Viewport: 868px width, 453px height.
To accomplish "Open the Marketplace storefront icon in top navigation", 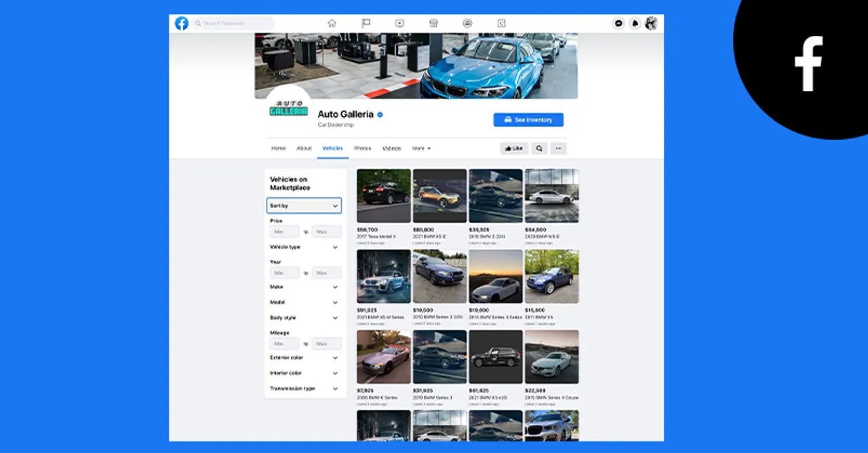I will click(433, 23).
